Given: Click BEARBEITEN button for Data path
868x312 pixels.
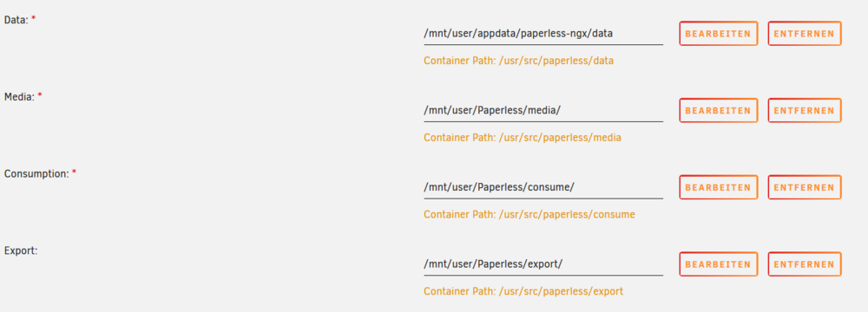Looking at the screenshot, I should coord(718,34).
